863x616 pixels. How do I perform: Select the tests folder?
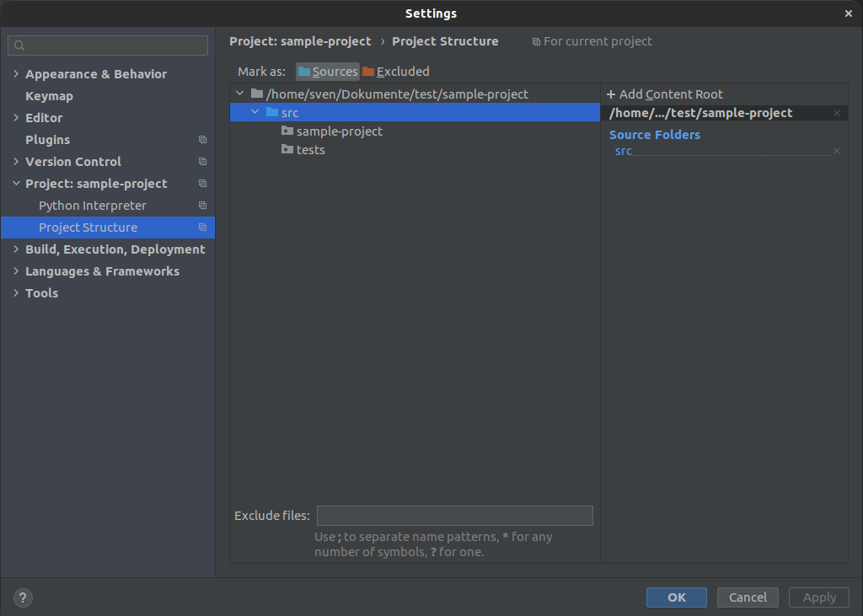(309, 149)
